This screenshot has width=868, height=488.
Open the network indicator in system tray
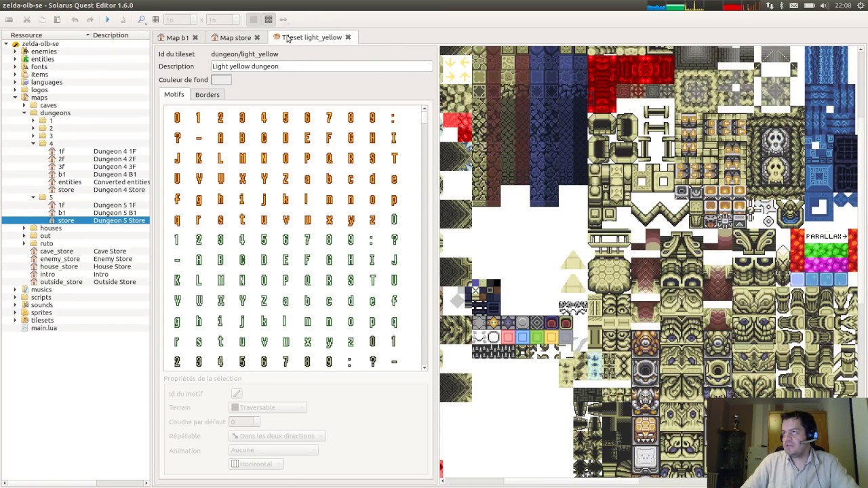(770, 5)
